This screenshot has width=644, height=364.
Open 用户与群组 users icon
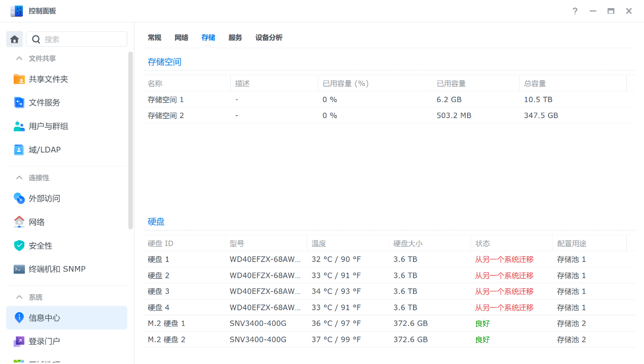point(19,126)
